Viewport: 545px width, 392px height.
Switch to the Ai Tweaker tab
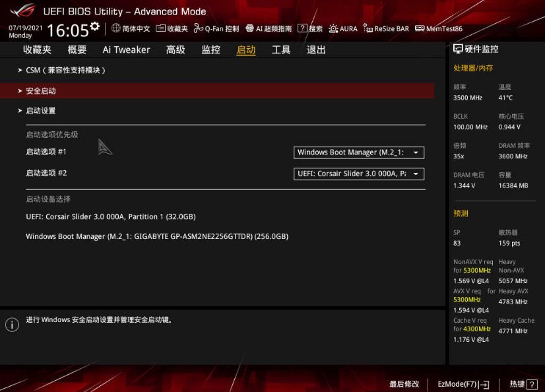point(125,49)
